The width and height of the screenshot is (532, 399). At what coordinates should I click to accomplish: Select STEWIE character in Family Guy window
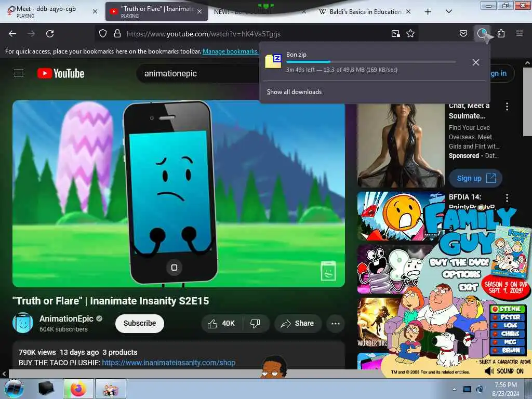(508, 309)
